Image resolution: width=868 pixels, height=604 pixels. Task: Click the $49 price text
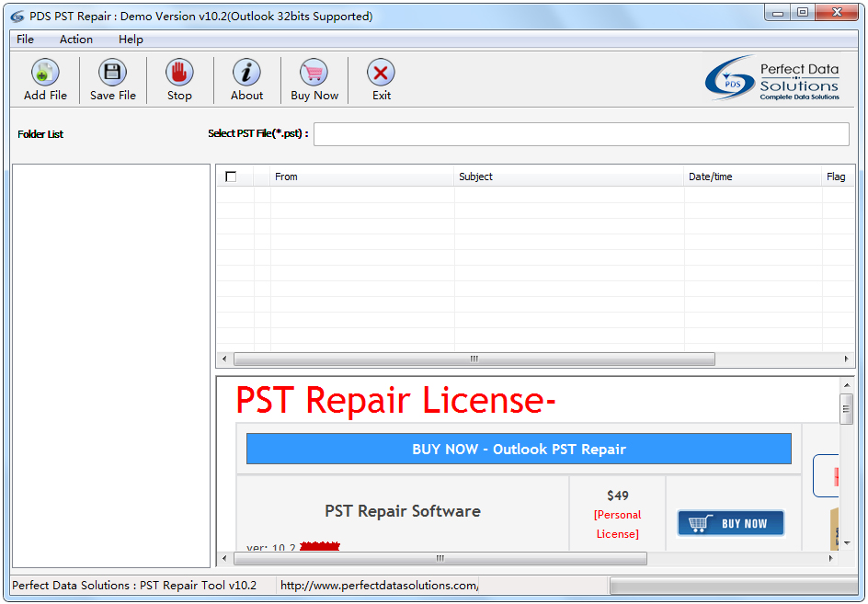617,496
